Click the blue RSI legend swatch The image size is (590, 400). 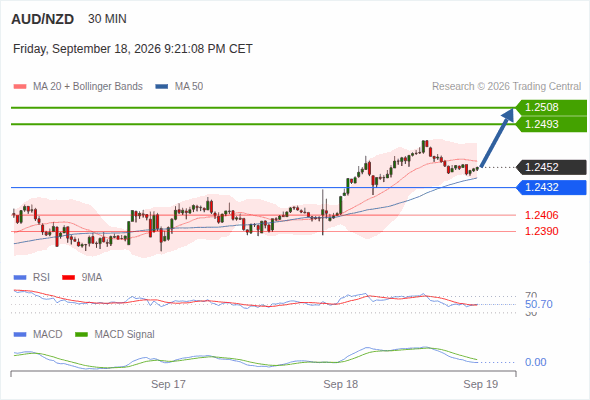20,278
